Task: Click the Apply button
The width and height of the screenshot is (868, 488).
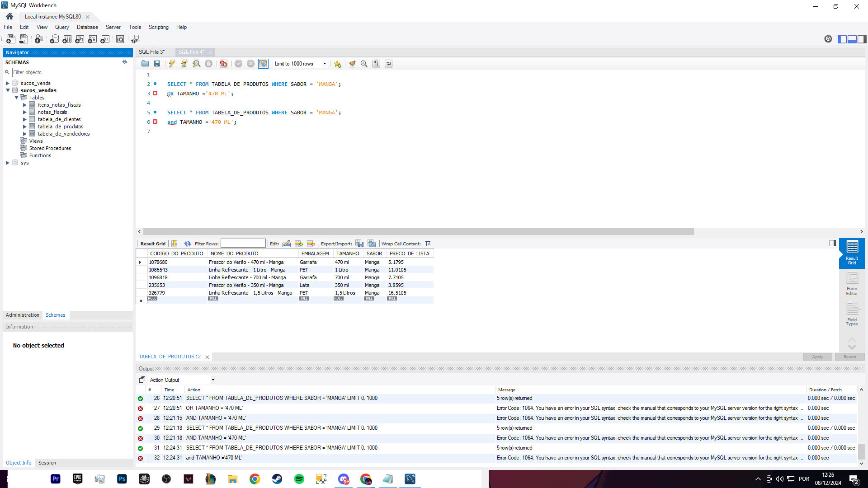Action: [817, 357]
